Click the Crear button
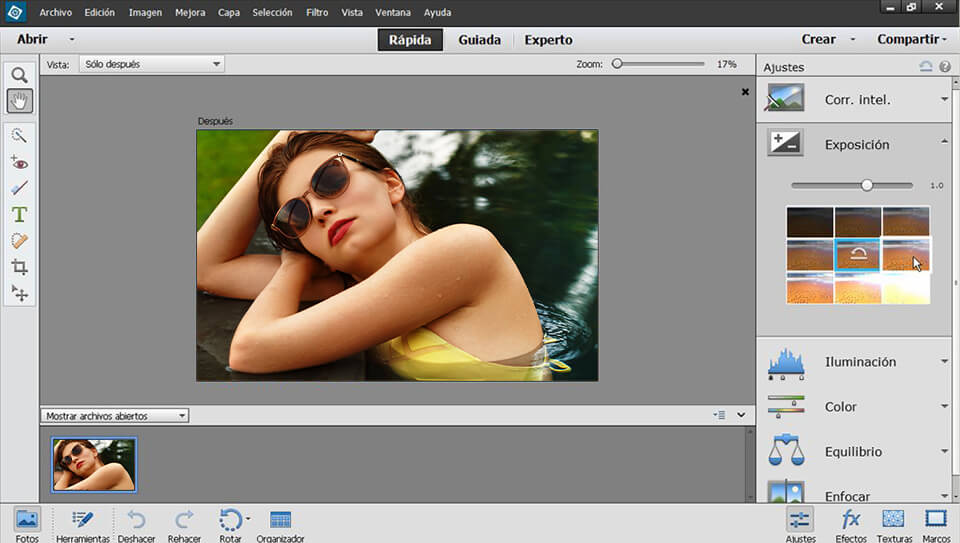 pos(819,39)
